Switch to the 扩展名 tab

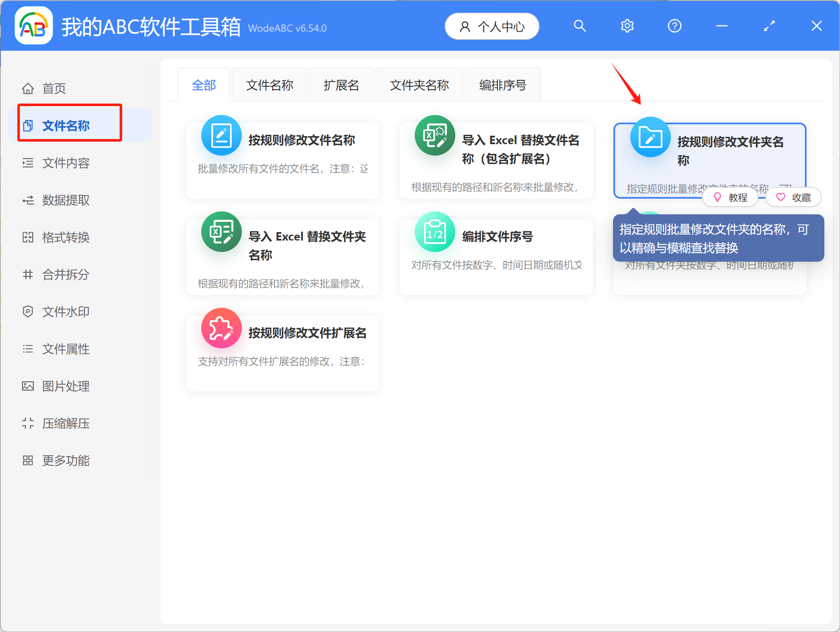(x=341, y=85)
